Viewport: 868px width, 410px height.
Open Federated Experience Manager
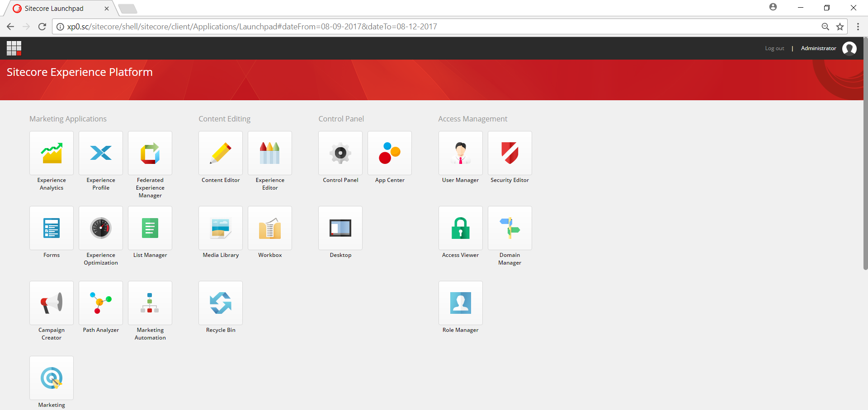tap(150, 153)
